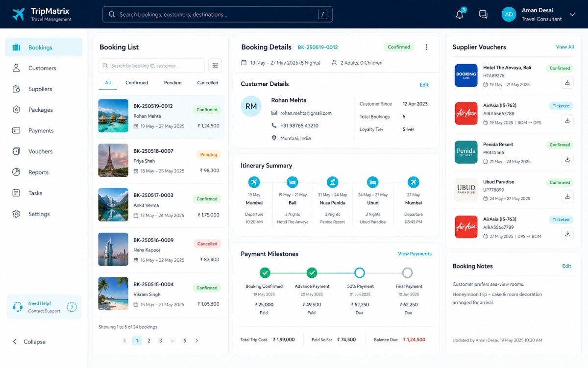Expand Aman Desai account dropdown
This screenshot has height=368, width=588.
pos(572,15)
